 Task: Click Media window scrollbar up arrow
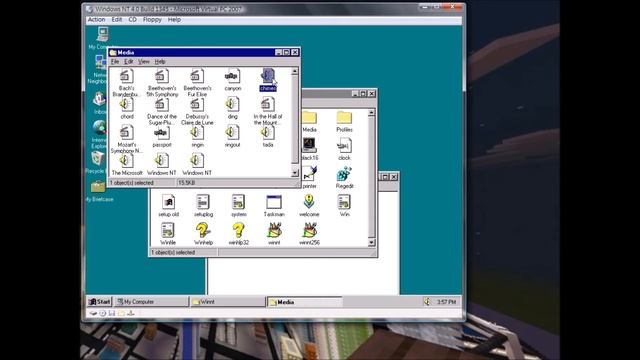pos(295,71)
